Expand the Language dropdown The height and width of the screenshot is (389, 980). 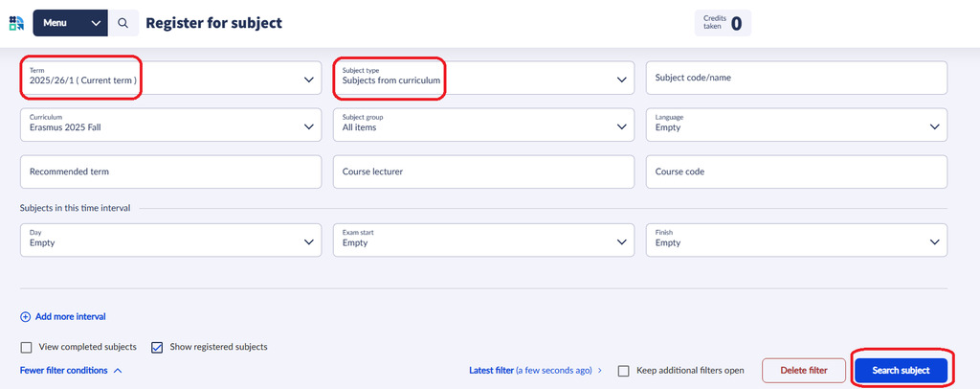pyautogui.click(x=796, y=125)
